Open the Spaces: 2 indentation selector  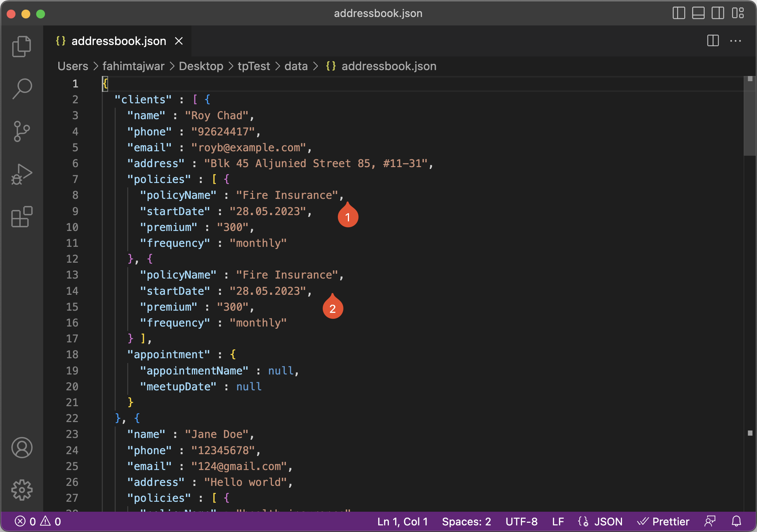coord(466,521)
